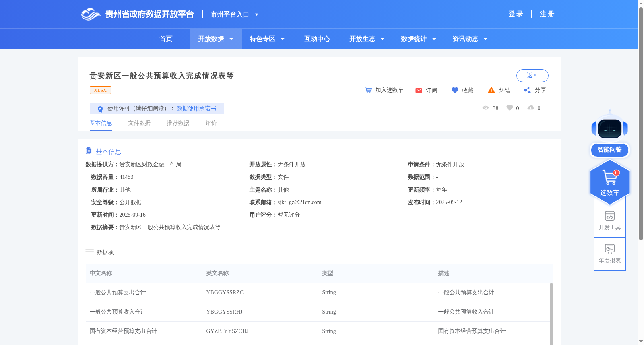Expand the 数据统计 menu arrow

pos(434,39)
